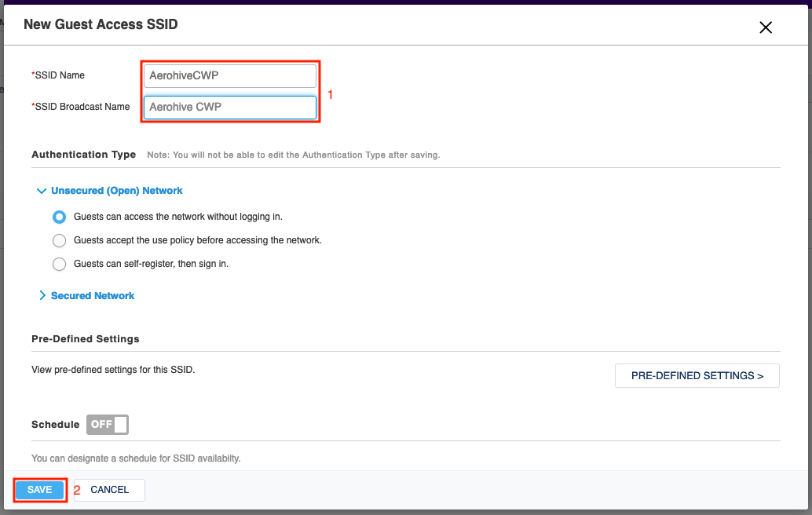This screenshot has width=812, height=515.
Task: Collapse the Unsecured (Open) Network section
Action: pyautogui.click(x=110, y=191)
